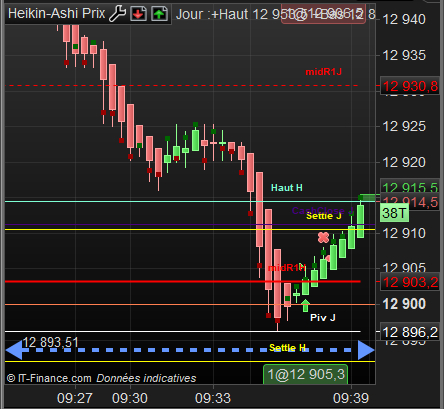The width and height of the screenshot is (444, 409).
Task: Click the Settle J level label
Action: click(x=324, y=216)
